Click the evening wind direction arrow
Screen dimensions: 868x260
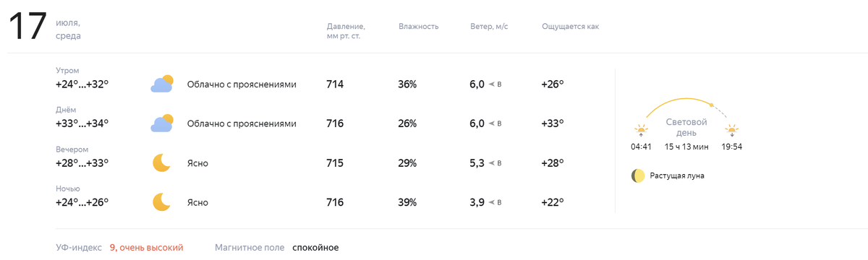click(492, 163)
